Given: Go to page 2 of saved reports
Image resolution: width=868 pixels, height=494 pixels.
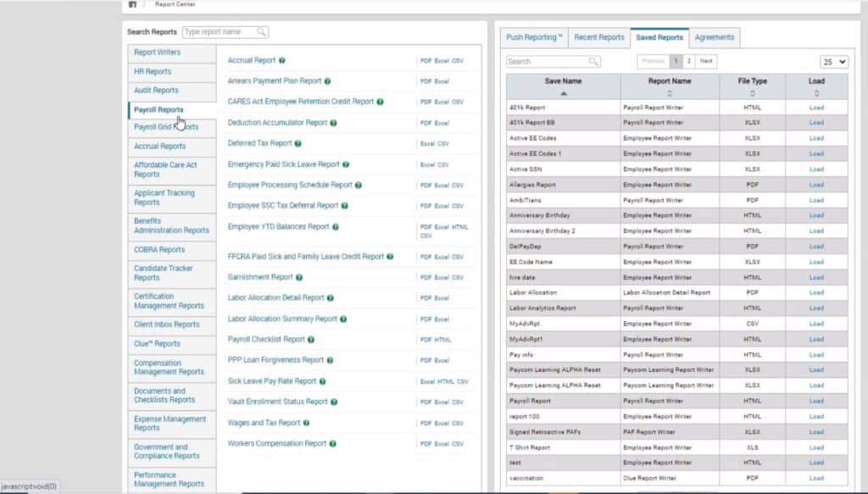Looking at the screenshot, I should point(688,61).
